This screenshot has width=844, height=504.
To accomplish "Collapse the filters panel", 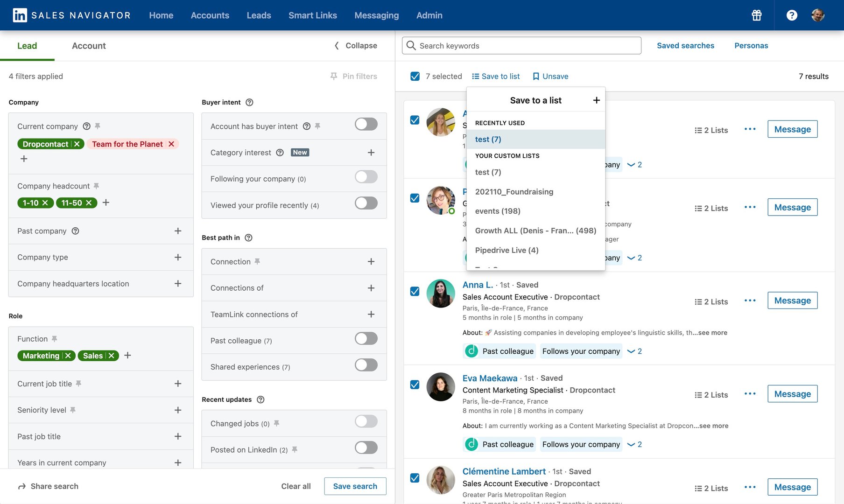I will point(356,46).
